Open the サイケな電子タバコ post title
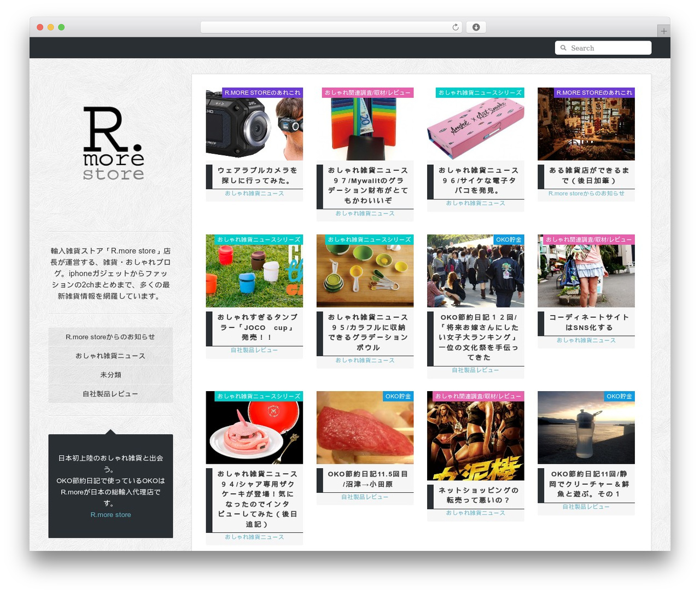700x593 pixels. tap(479, 181)
